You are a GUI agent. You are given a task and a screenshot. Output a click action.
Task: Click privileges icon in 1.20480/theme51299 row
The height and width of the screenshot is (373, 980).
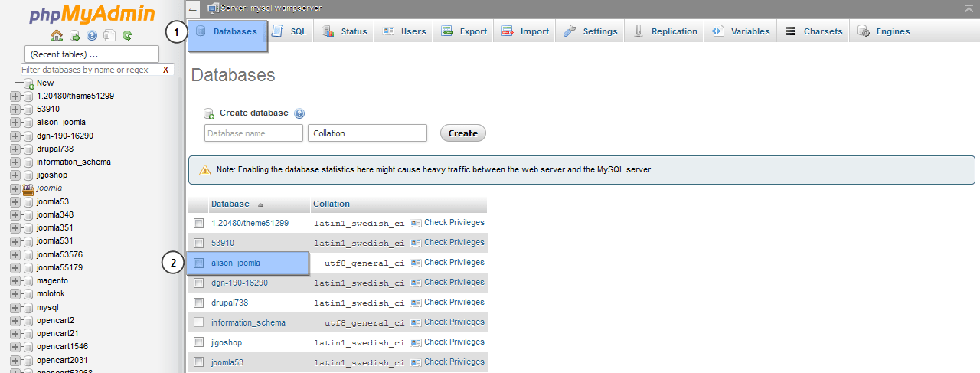click(x=416, y=223)
